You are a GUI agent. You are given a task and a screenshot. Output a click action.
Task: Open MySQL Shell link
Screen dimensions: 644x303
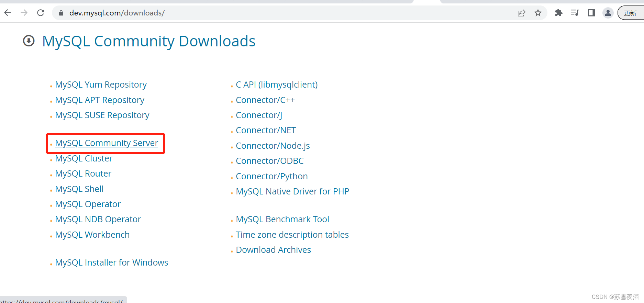(x=79, y=189)
